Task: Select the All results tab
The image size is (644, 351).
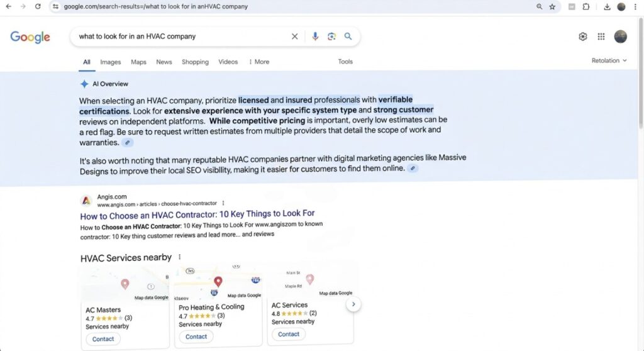Action: pyautogui.click(x=87, y=62)
